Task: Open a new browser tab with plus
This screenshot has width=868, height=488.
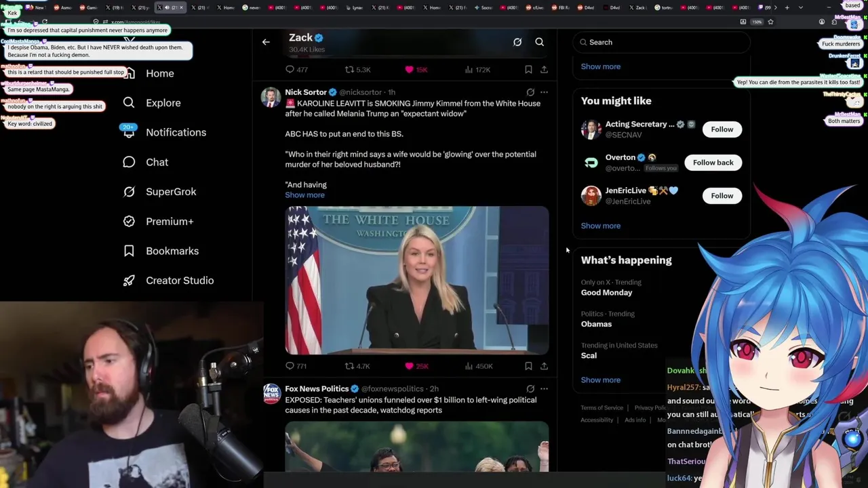Action: pyautogui.click(x=787, y=7)
